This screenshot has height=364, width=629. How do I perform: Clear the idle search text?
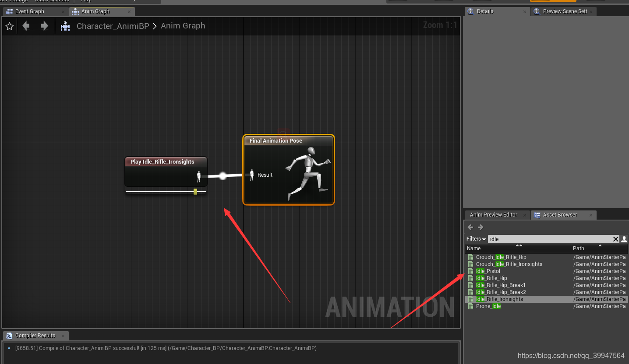616,239
